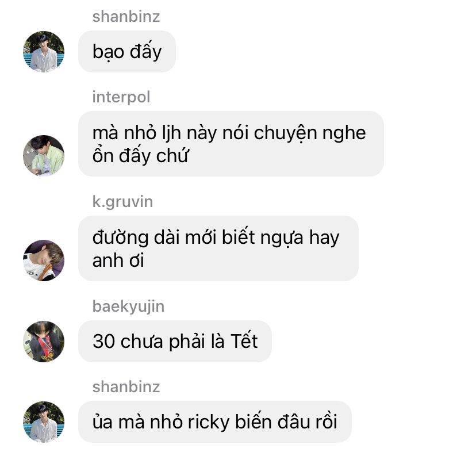This screenshot has width=476, height=452.
Task: Open shanbinz avatar beside "bạo đấy" message
Action: coord(44,51)
